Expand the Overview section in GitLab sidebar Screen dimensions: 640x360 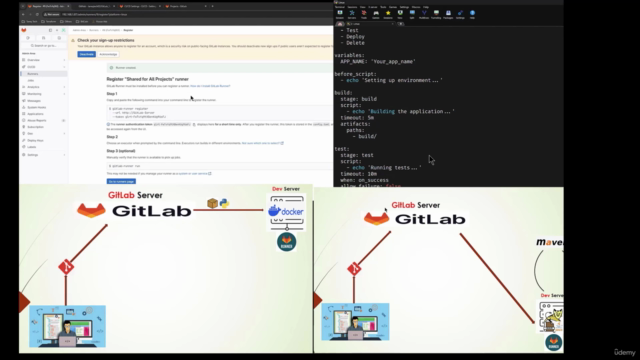44,60
